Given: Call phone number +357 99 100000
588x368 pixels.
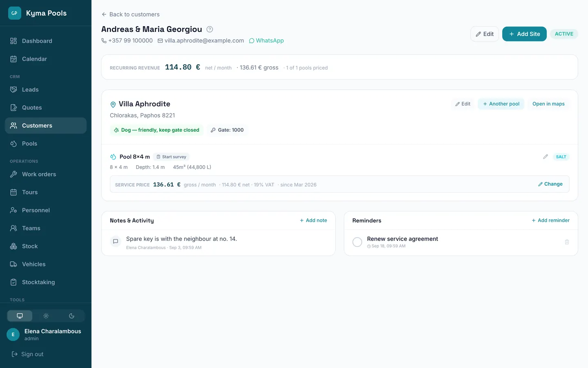Looking at the screenshot, I should [x=127, y=40].
